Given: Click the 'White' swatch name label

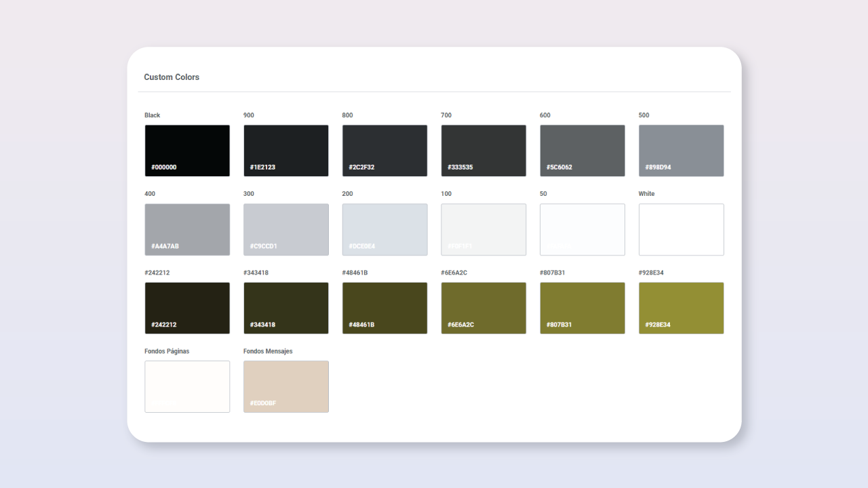Looking at the screenshot, I should [647, 194].
